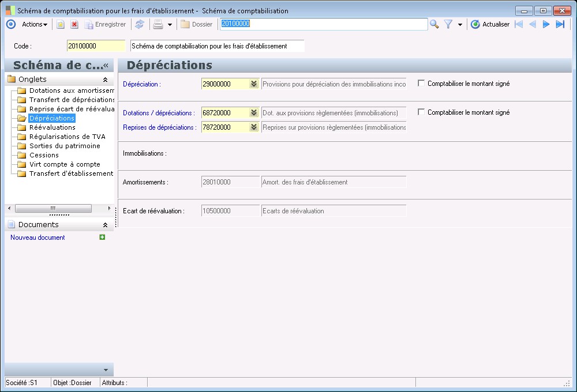Click the new record icon in toolbar
This screenshot has width=577, height=392.
tap(60, 24)
